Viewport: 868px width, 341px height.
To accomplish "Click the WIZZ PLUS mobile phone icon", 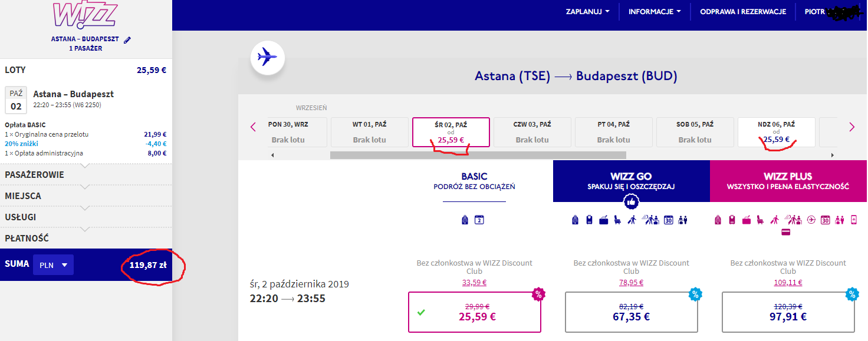I will tap(854, 220).
